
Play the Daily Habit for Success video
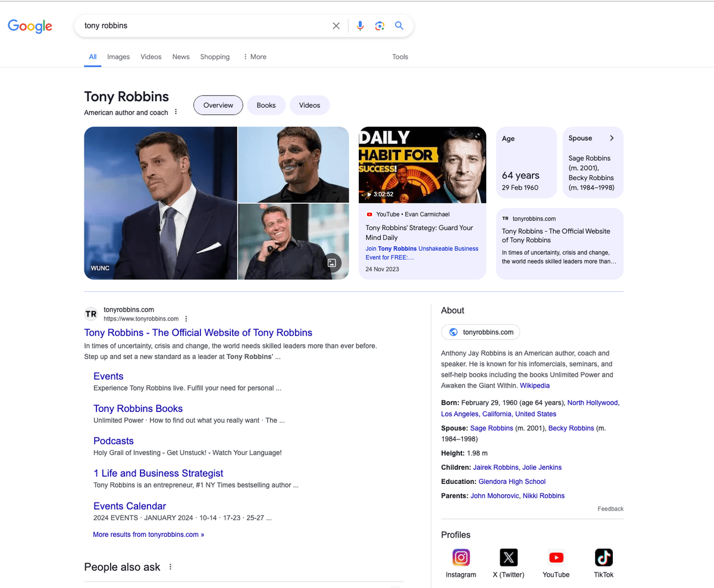click(422, 165)
